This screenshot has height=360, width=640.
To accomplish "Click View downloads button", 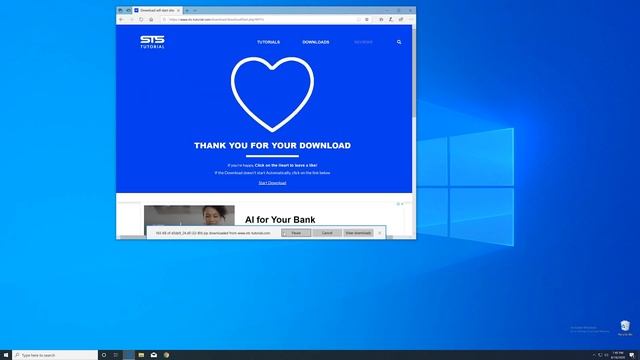I will [358, 233].
